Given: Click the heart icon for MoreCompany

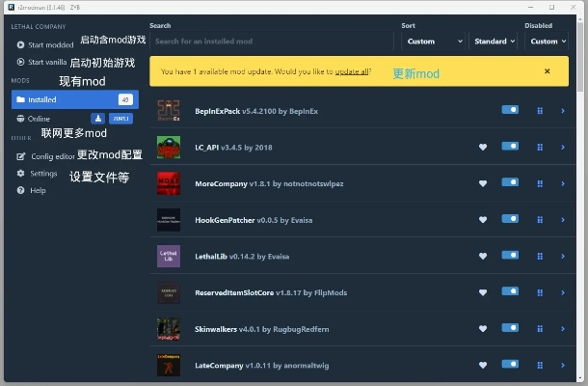Looking at the screenshot, I should coord(483,183).
